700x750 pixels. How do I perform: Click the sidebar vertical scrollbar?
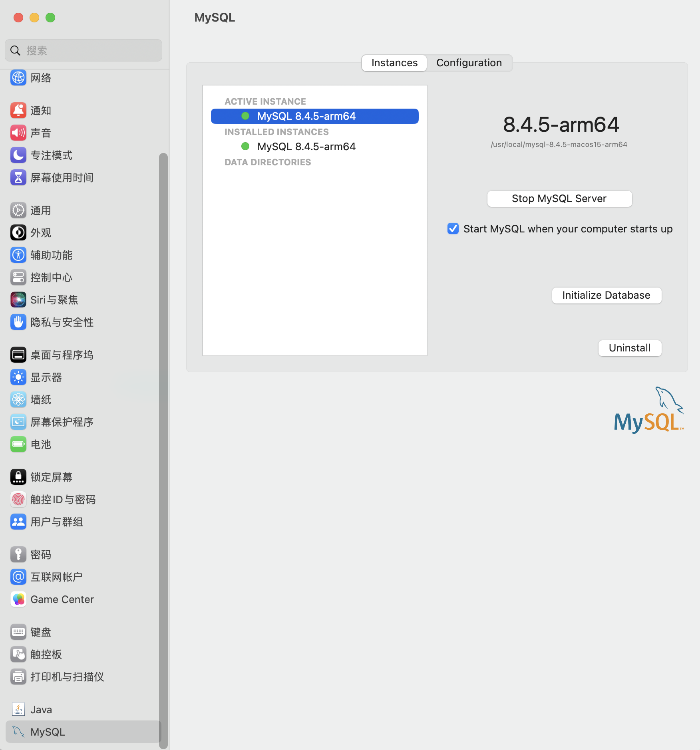tap(163, 451)
